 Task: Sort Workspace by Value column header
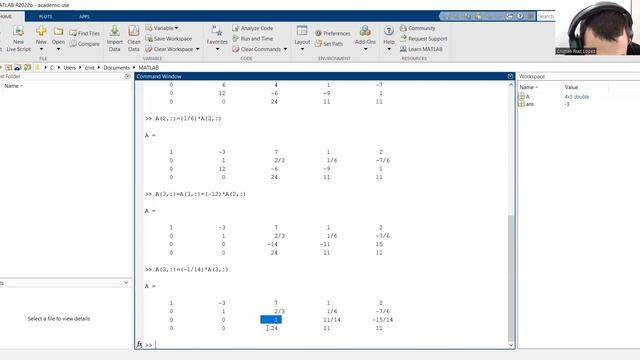[x=571, y=87]
